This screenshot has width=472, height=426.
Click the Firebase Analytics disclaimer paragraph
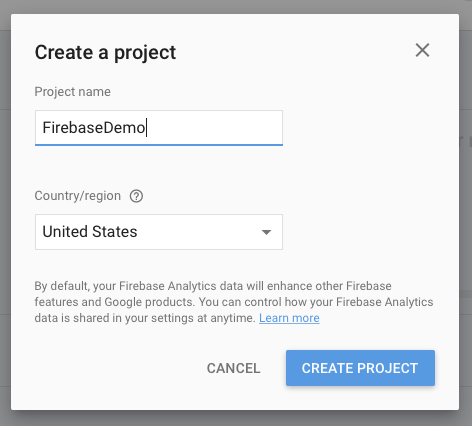(234, 302)
